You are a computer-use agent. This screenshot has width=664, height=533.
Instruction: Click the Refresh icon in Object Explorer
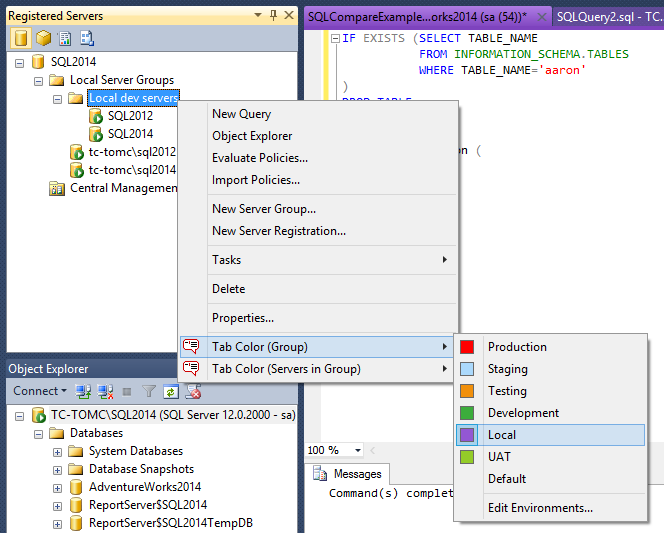click(170, 391)
